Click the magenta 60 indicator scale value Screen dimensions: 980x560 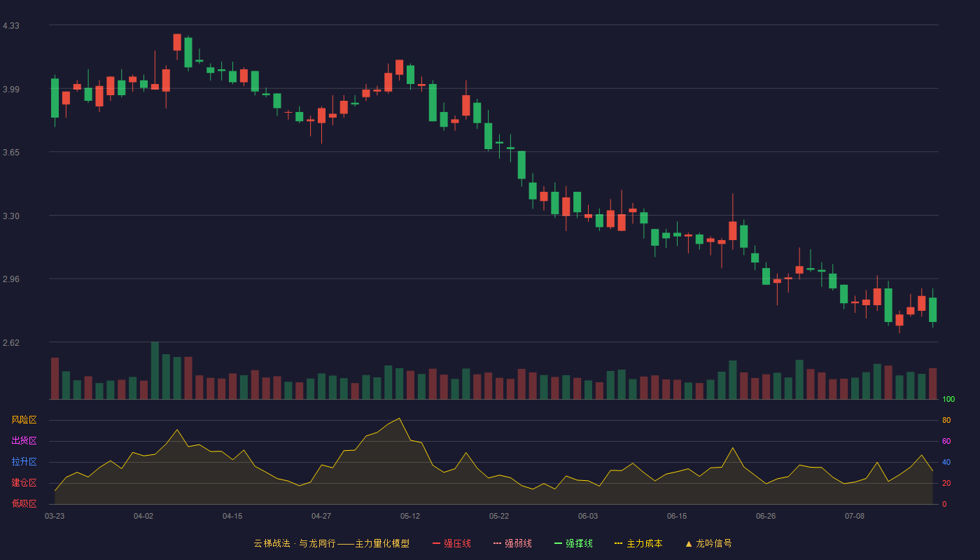tap(946, 442)
